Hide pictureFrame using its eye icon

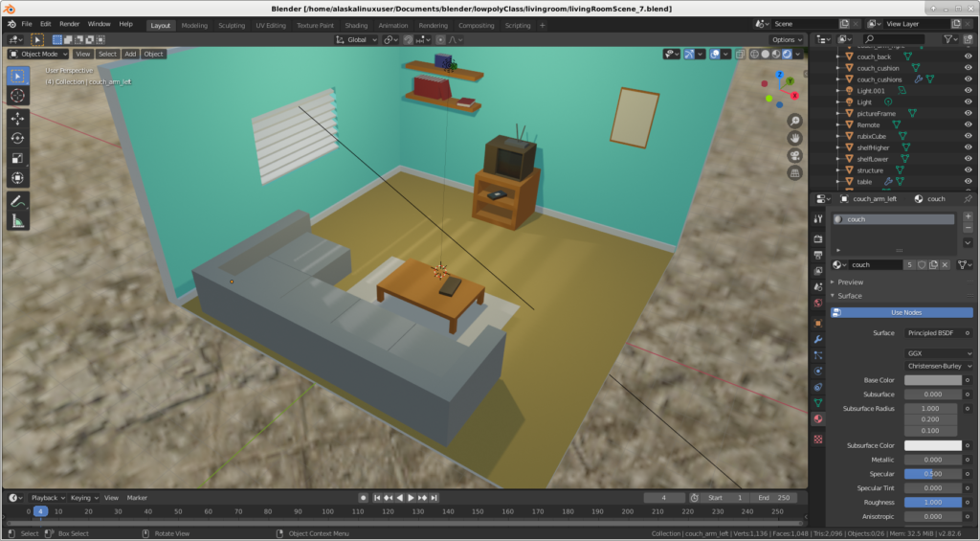[x=968, y=113]
